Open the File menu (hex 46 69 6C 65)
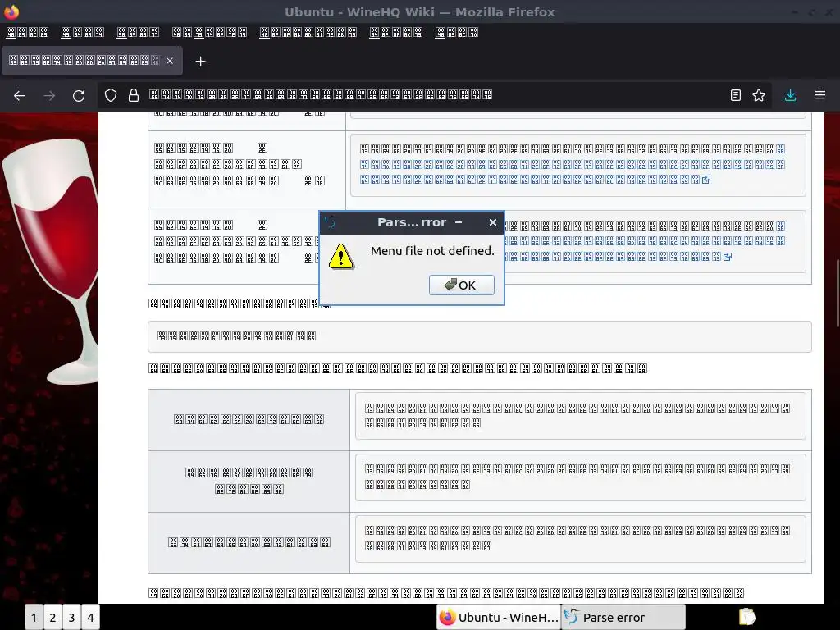Screen dimensions: 840x630 point(27,33)
